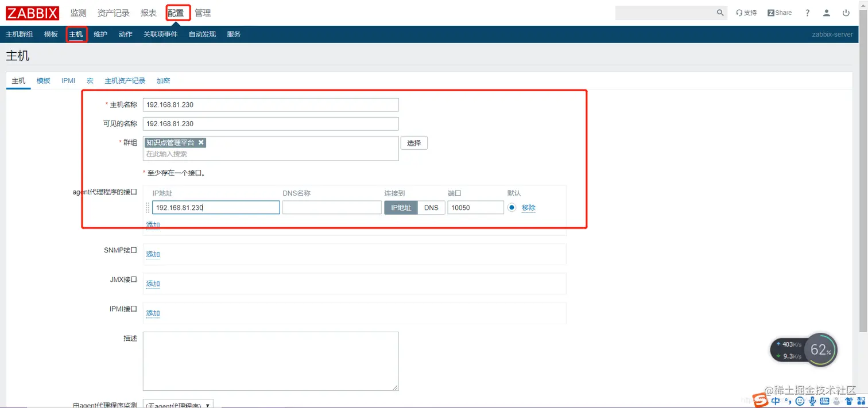Click the 描述 text area
Screen dimensions: 868x408
point(270,362)
